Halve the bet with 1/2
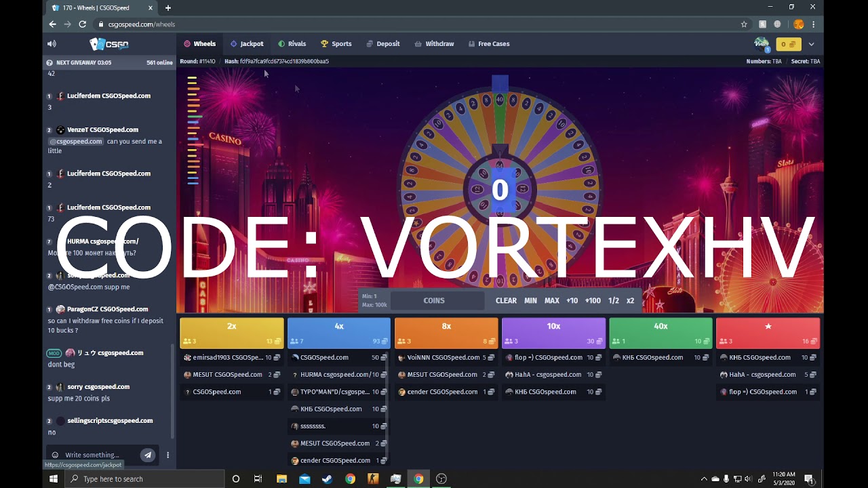The height and width of the screenshot is (488, 868). (614, 300)
